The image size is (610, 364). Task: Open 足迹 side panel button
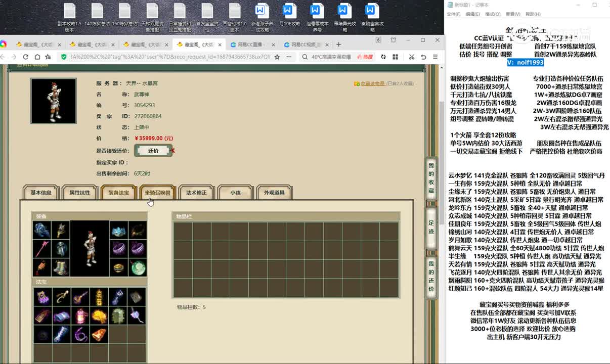pos(431,227)
